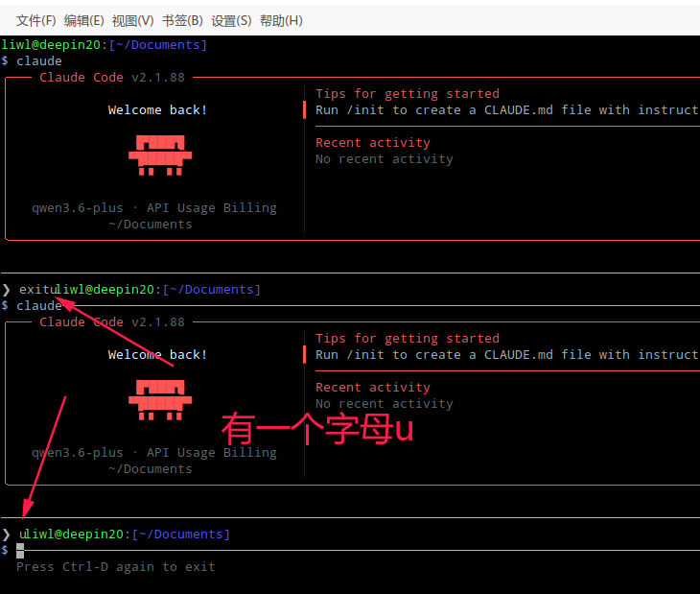Click the top 'liwl@deepin20' prompt text
700x594 pixels.
pos(51,45)
